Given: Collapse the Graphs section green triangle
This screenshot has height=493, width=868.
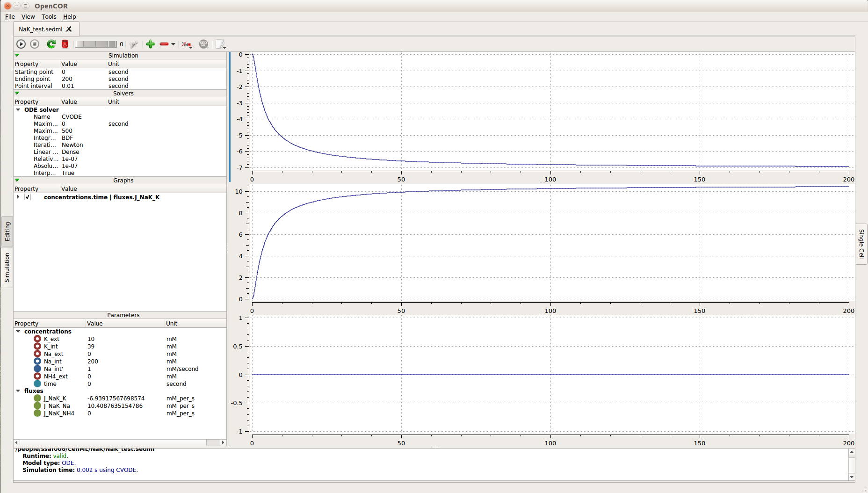Looking at the screenshot, I should [x=17, y=180].
